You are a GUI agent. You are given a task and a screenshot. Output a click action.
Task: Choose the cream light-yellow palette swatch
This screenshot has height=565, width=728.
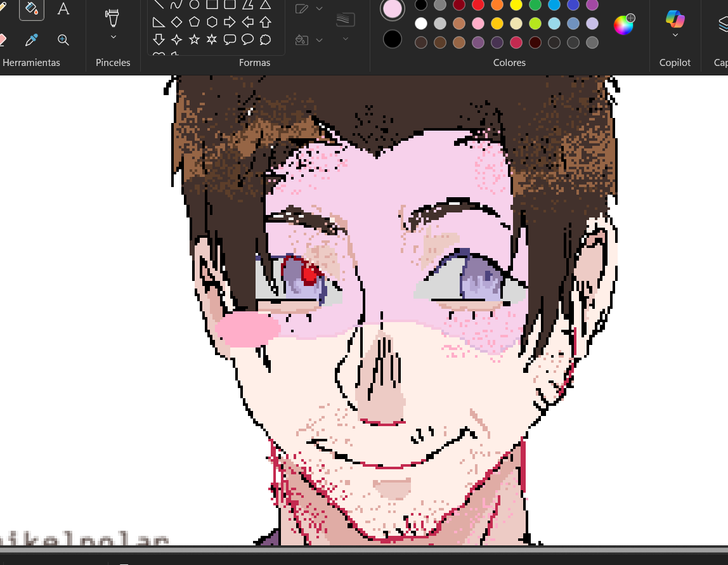click(516, 23)
